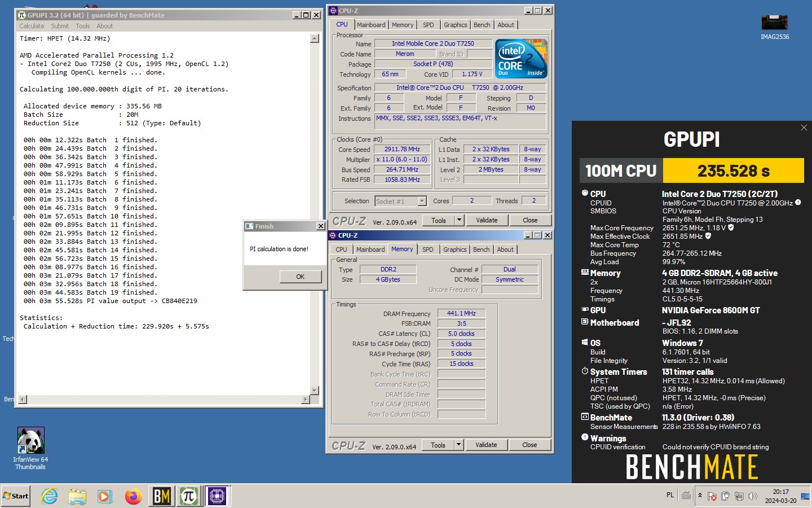Click the CPU chip icon in BenchMate panel

pos(585,193)
